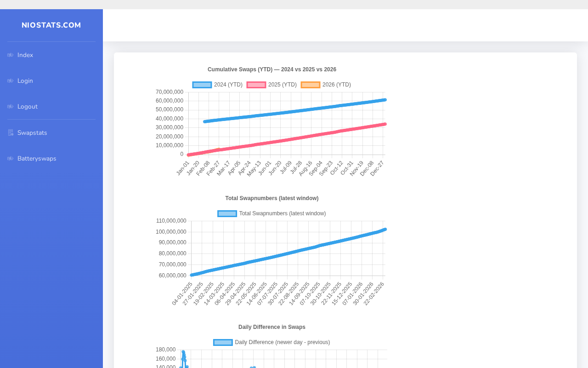This screenshot has height=368, width=588.
Task: Toggle the 2026 (YTD) legend label
Action: [336, 85]
